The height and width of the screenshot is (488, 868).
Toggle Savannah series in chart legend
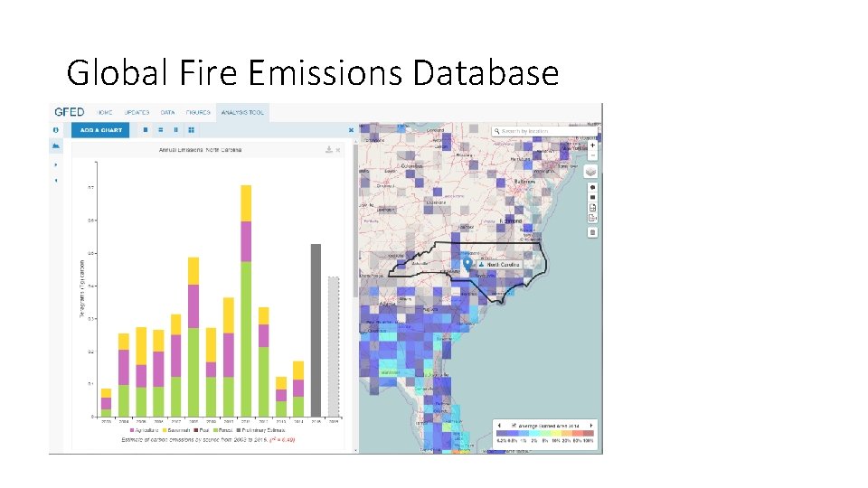(176, 430)
